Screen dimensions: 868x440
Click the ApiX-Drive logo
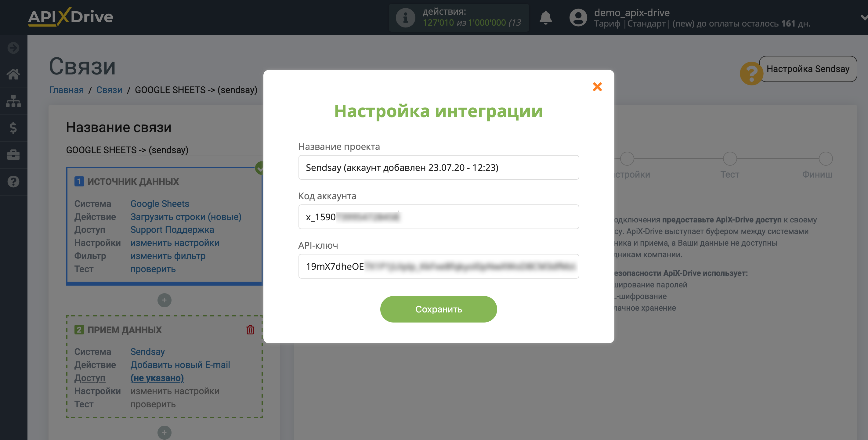[x=71, y=16]
